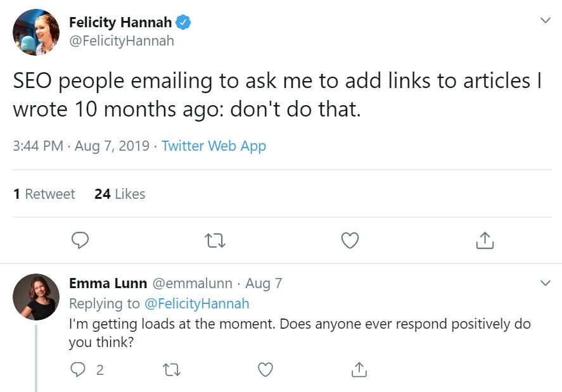Click the Emma Lunn display name
Image resolution: width=562 pixels, height=392 pixels.
[108, 283]
